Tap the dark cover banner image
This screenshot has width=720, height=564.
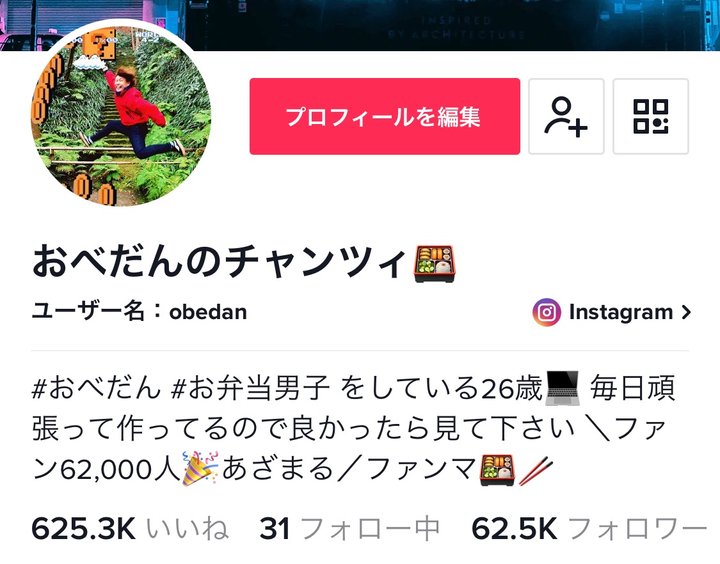452,24
